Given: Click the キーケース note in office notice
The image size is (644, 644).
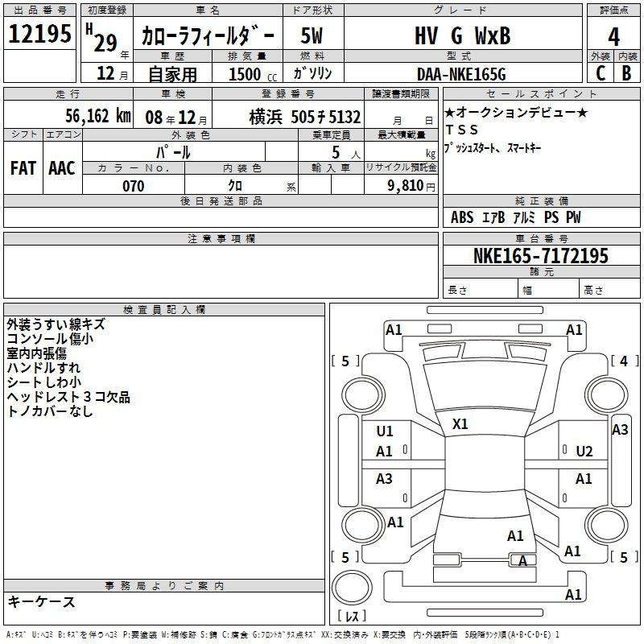Looking at the screenshot, I should [x=42, y=601].
